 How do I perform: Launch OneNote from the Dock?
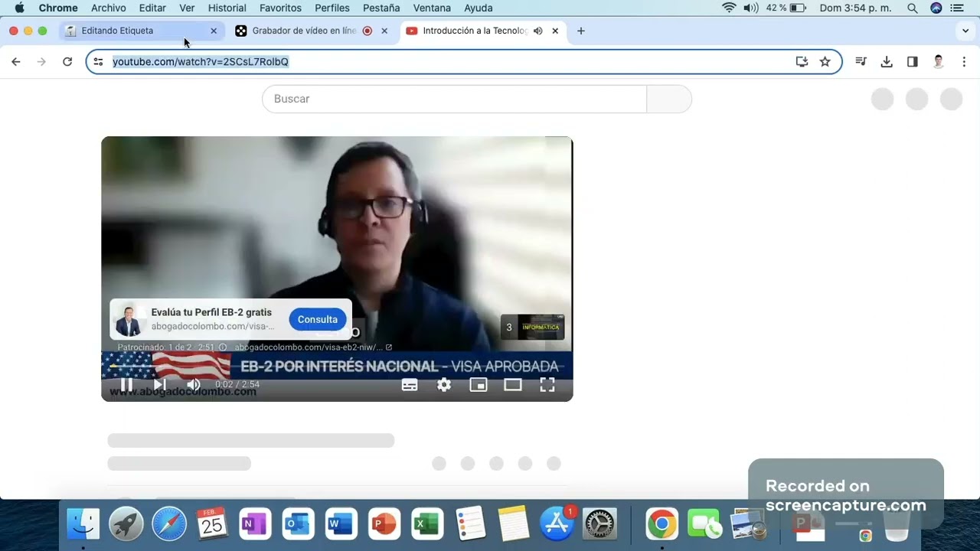[x=255, y=524]
